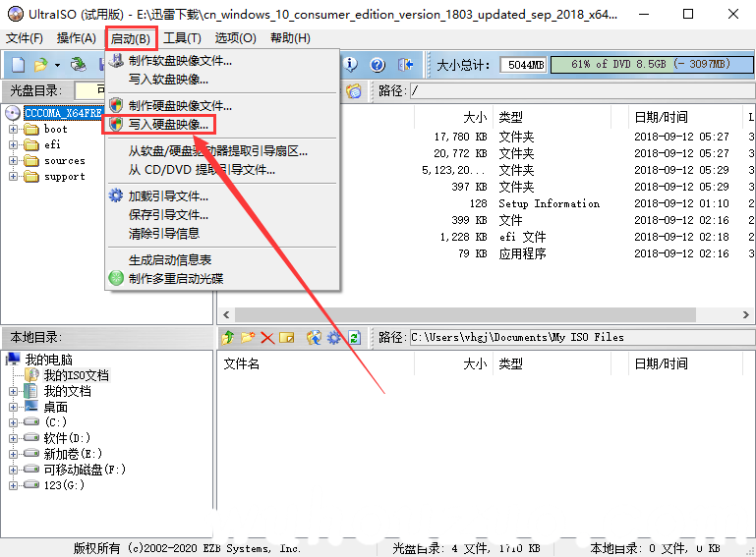Expand the 可移动磁盘(F:) tree node

point(13,470)
